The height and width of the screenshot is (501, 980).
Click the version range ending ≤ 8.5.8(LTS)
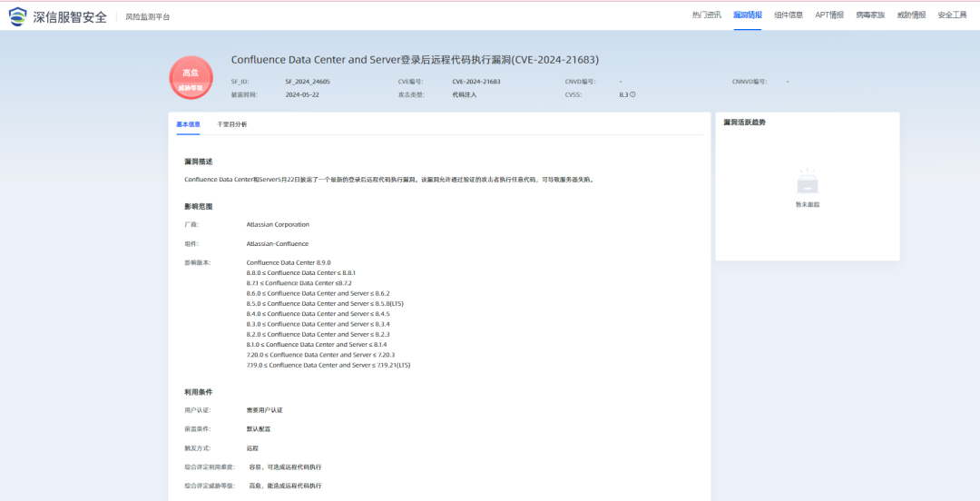pyautogui.click(x=326, y=303)
